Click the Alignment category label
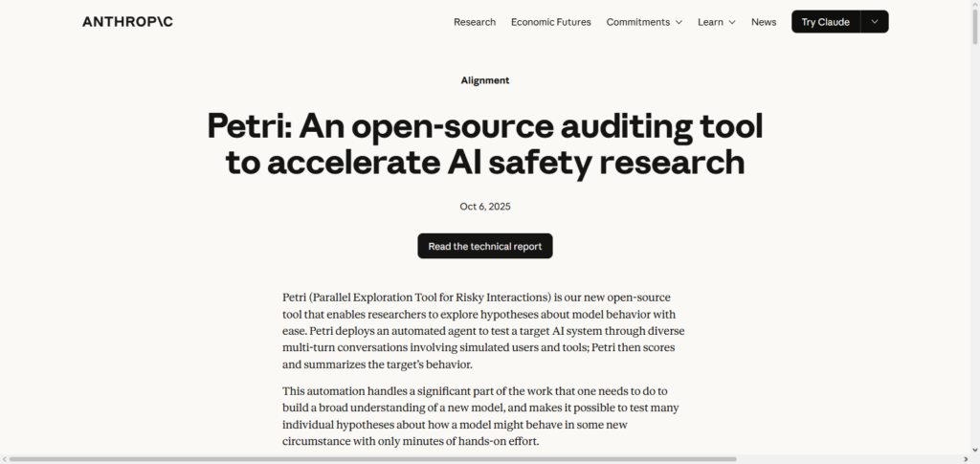This screenshot has height=464, width=980. point(485,80)
